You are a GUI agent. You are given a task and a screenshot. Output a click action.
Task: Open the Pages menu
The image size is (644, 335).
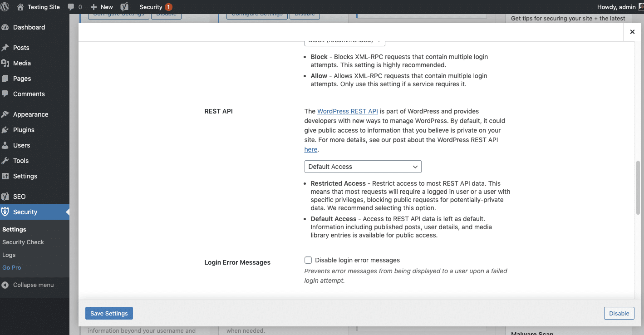(34, 79)
